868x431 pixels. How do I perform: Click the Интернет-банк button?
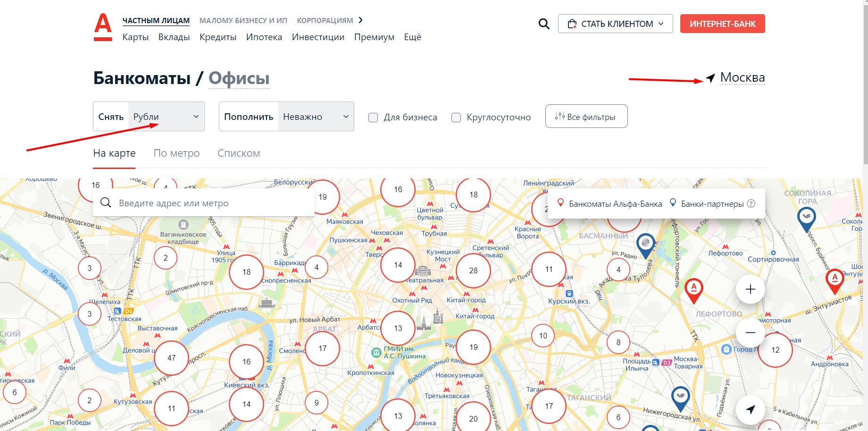[x=722, y=24]
